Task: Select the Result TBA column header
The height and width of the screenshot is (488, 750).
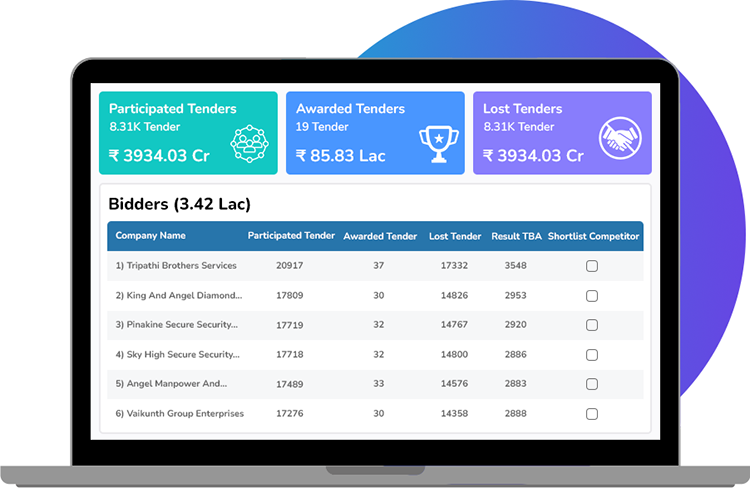Action: pyautogui.click(x=515, y=237)
